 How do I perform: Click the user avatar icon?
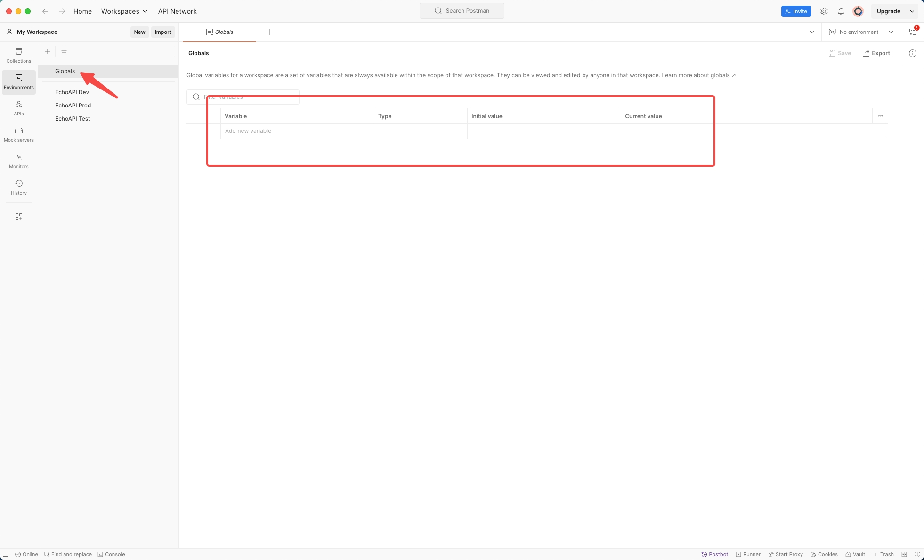point(858,11)
